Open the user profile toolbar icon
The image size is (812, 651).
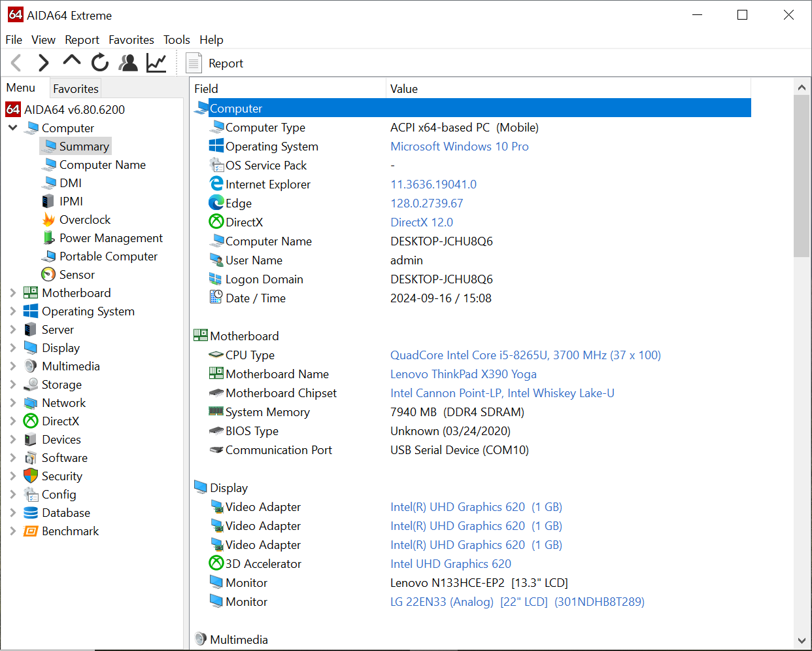pos(128,63)
